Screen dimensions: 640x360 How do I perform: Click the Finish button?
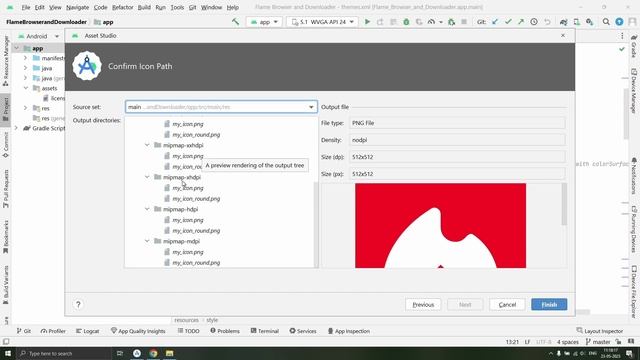coord(549,304)
